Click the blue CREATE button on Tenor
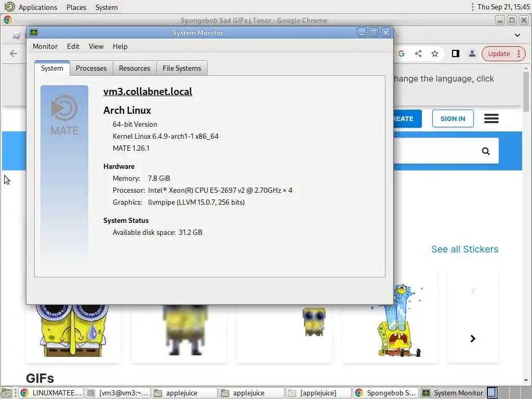The image size is (532, 399). click(x=407, y=119)
